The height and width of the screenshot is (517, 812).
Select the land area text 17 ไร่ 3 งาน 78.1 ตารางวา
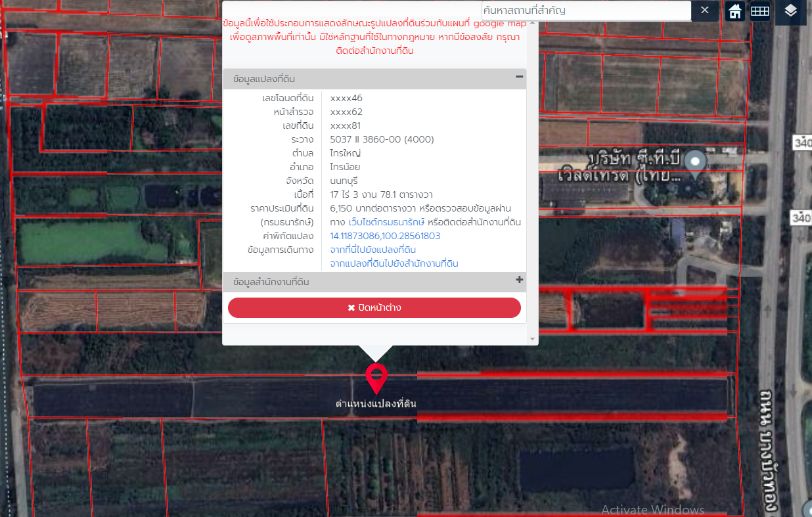pyautogui.click(x=381, y=194)
